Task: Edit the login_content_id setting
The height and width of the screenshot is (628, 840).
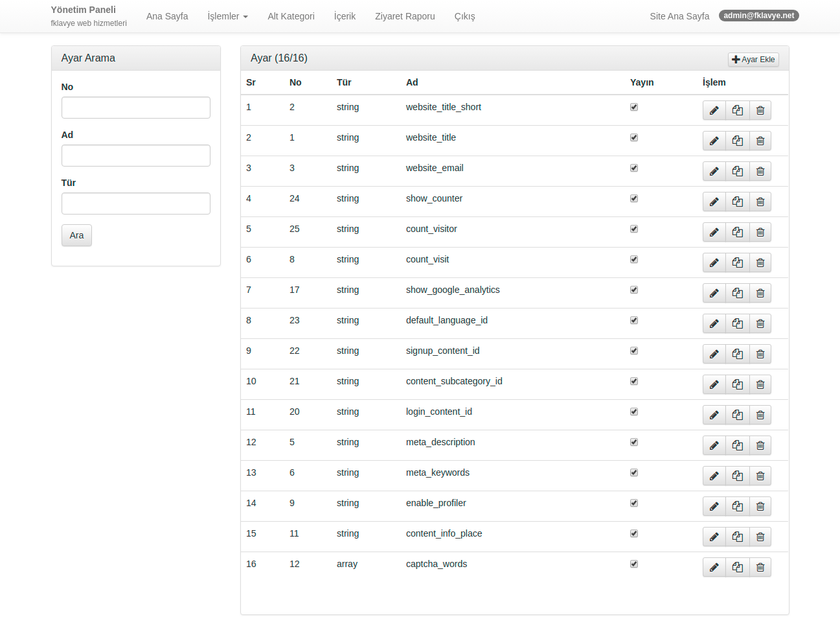Action: point(714,415)
